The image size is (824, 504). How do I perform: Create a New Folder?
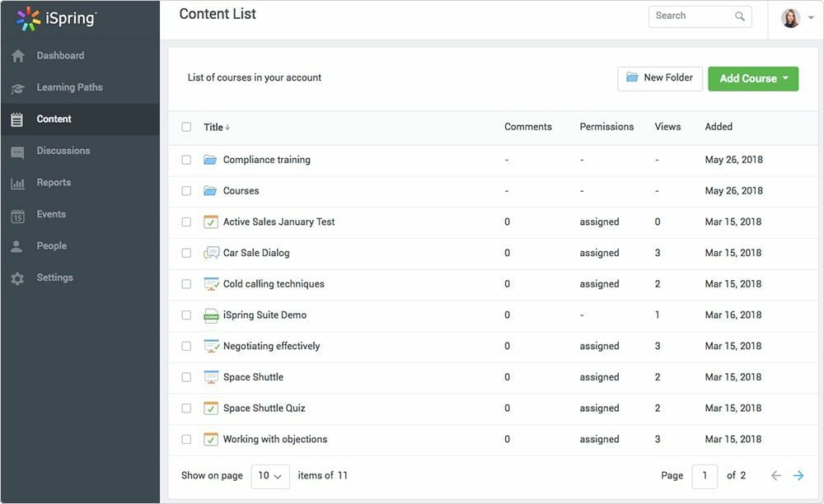(659, 78)
